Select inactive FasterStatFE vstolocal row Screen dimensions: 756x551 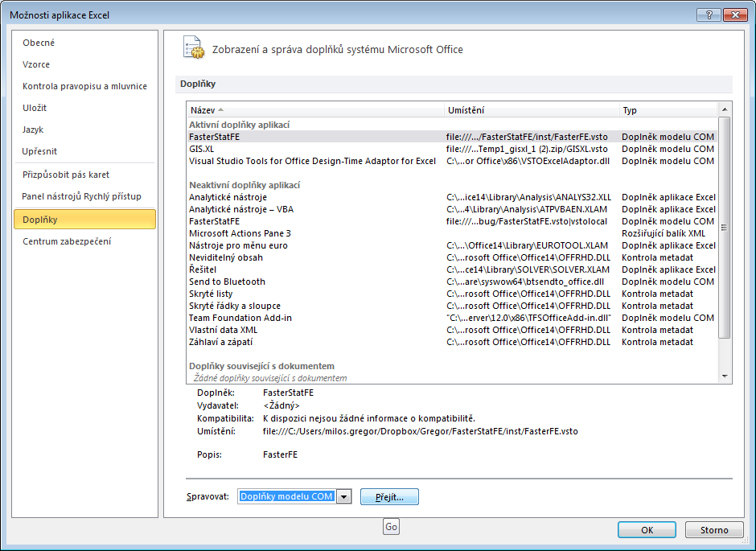coord(452,221)
